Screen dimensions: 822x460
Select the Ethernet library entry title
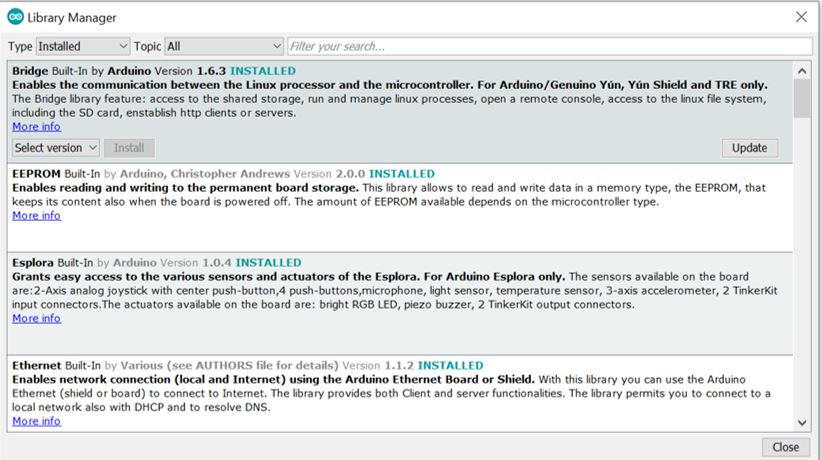pyautogui.click(x=38, y=365)
